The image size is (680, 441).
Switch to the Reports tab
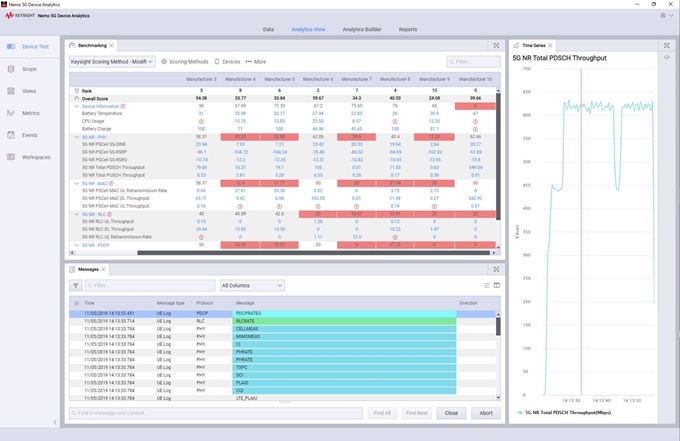[x=408, y=29]
